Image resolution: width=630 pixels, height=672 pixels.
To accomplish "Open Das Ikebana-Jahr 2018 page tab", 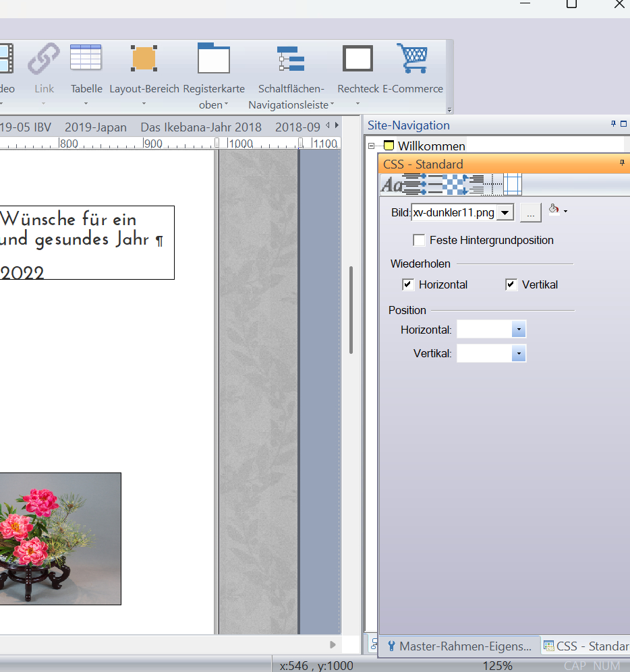I will [200, 127].
